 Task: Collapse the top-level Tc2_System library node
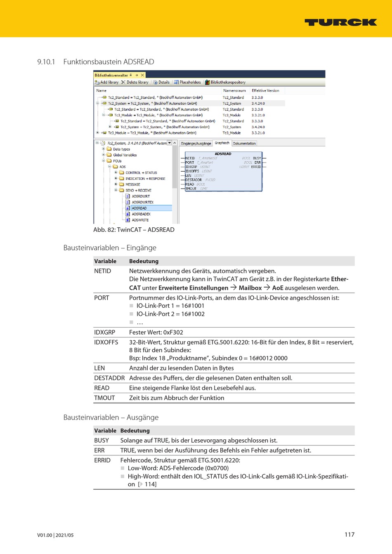98,104
